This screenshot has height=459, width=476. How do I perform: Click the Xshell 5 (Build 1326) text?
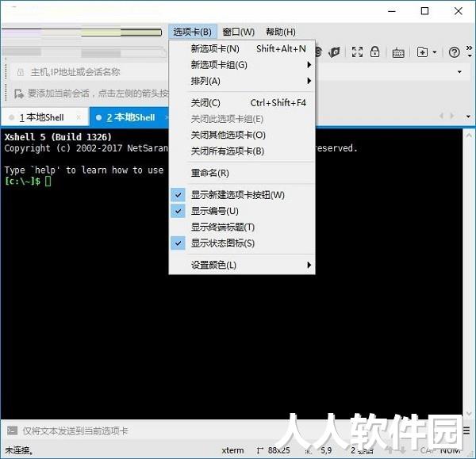click(58, 137)
